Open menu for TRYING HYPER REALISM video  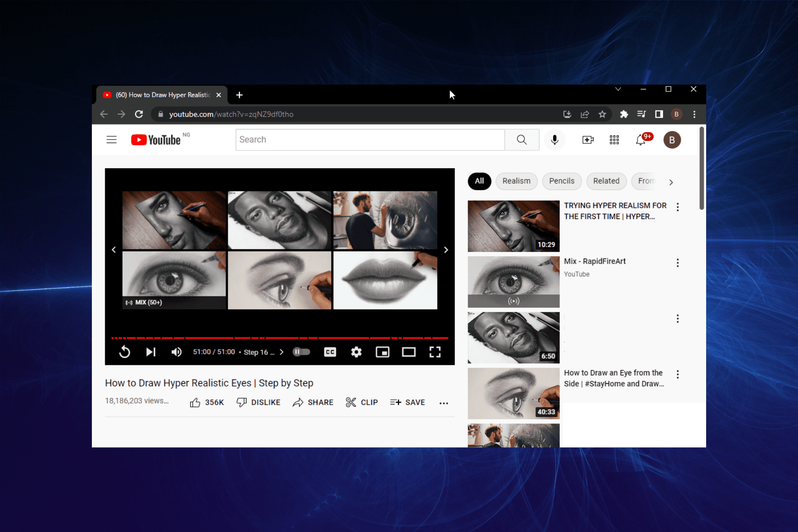(677, 207)
